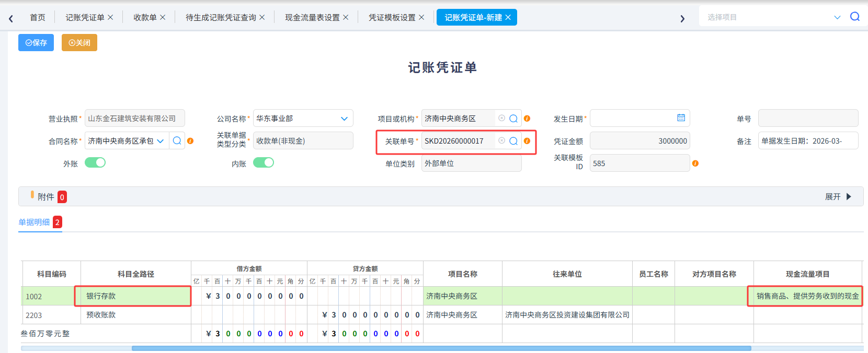Toggle the 内账 switch
Screen dimensions: 868x353
pos(264,162)
